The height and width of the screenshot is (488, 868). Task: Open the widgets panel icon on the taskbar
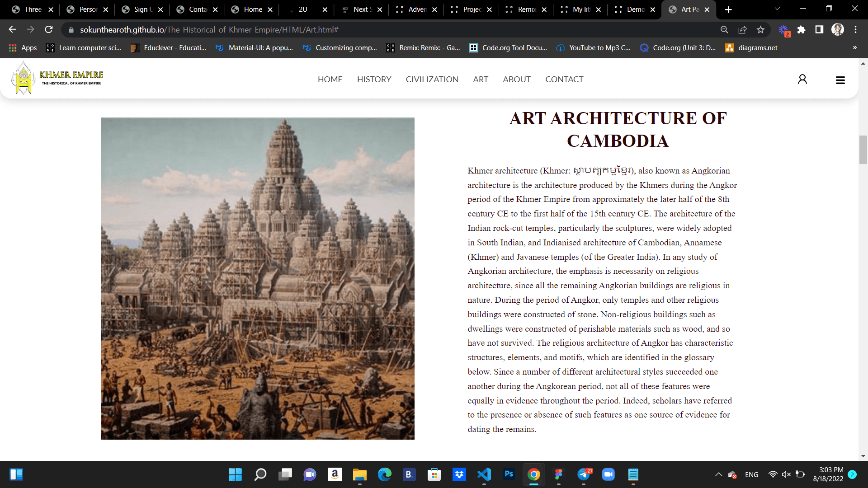point(16,474)
